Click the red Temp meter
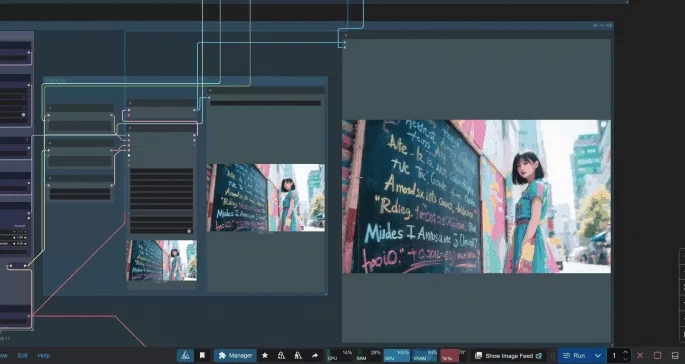This screenshot has width=685, height=364. pos(453,355)
